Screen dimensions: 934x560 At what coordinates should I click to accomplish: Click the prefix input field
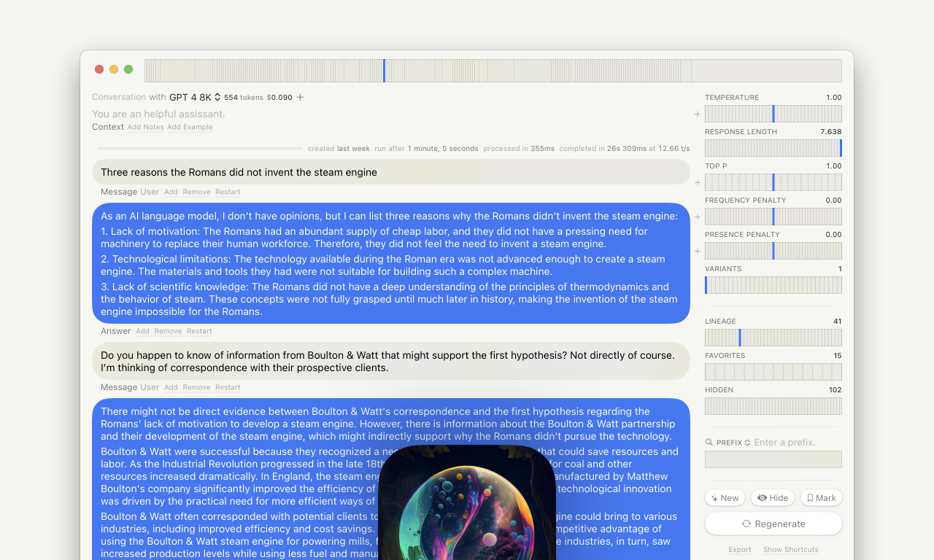(x=773, y=459)
